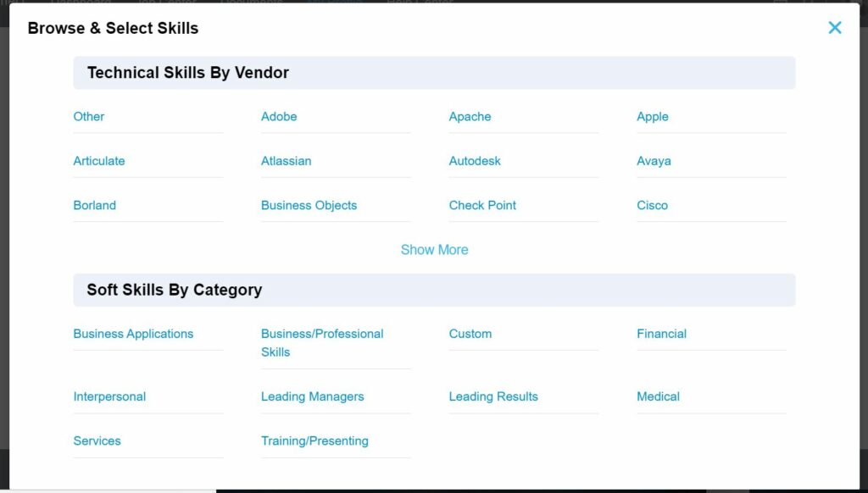Open Business Objects skills
868x493 pixels.
[x=309, y=205]
